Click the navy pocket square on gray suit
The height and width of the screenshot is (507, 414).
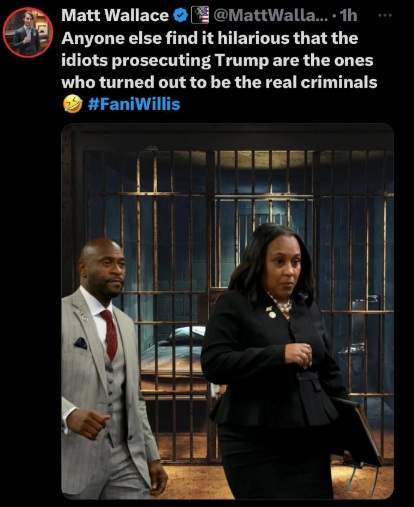[81, 343]
